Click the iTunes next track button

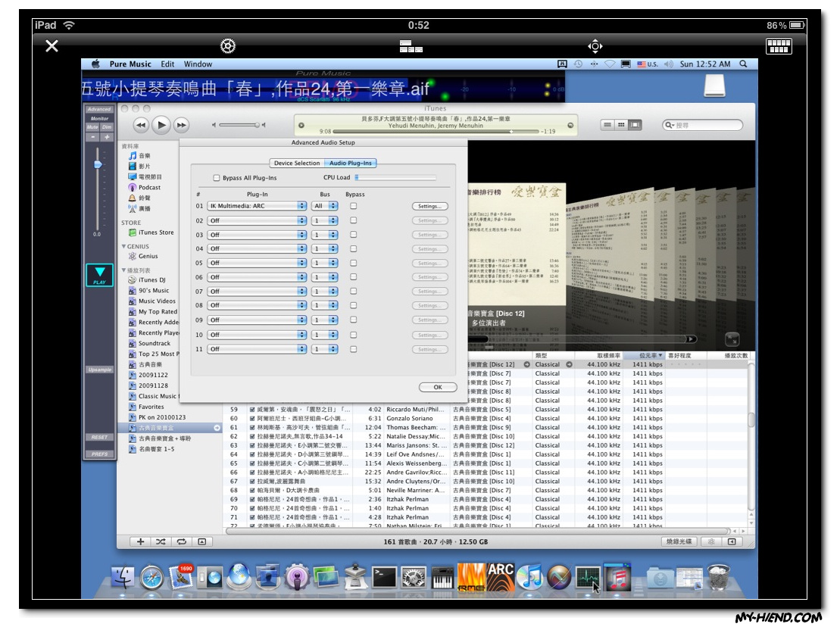click(182, 125)
